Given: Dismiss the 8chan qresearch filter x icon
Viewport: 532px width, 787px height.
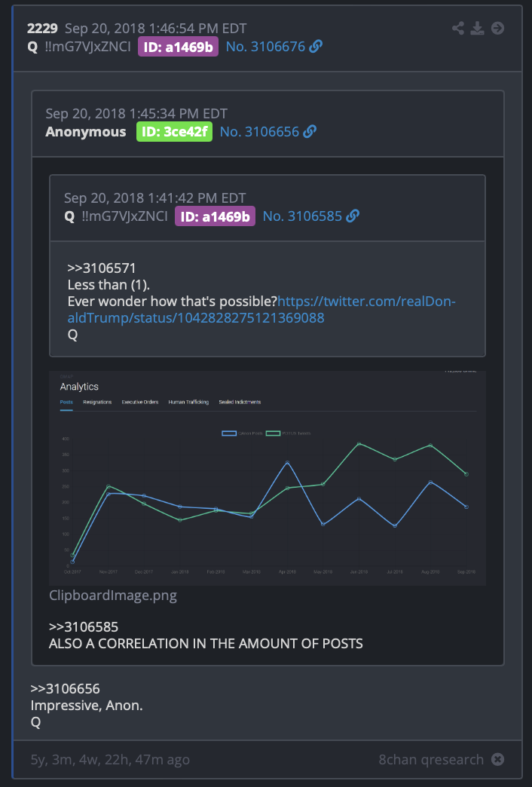Looking at the screenshot, I should 497,759.
